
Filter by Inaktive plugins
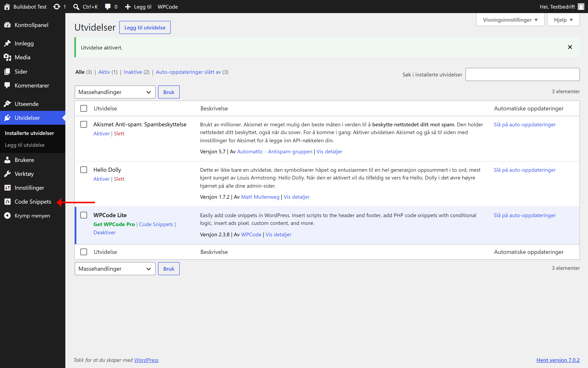tap(133, 72)
